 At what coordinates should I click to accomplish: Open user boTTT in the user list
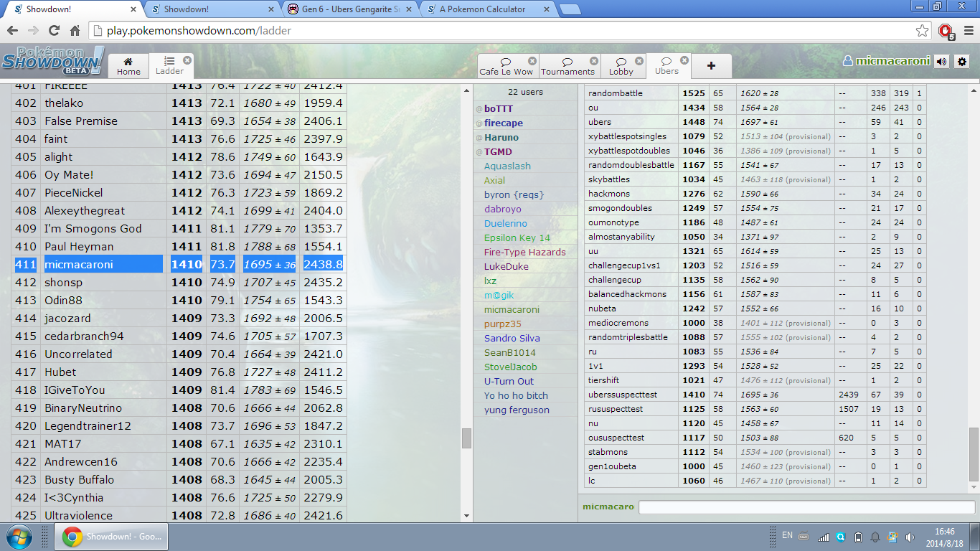click(x=499, y=109)
